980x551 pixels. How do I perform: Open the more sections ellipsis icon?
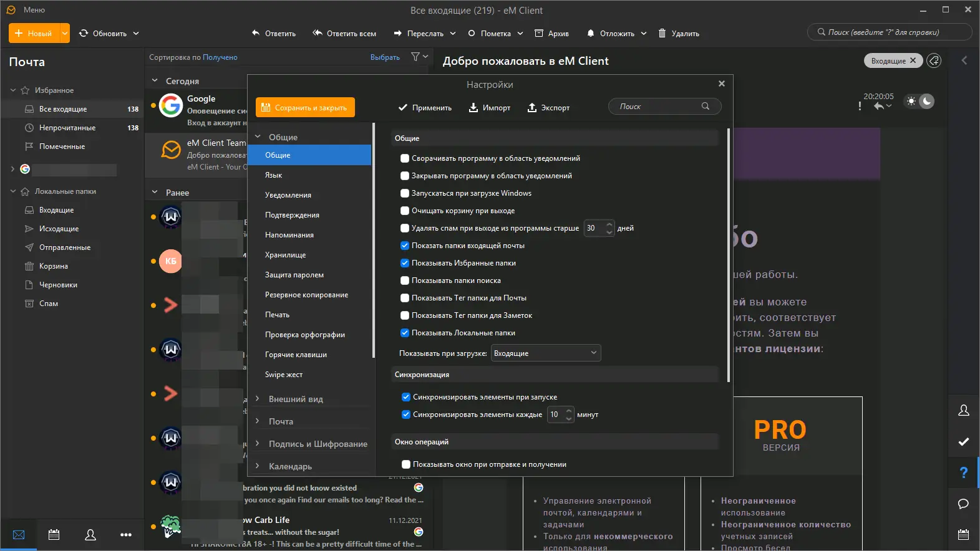[126, 535]
